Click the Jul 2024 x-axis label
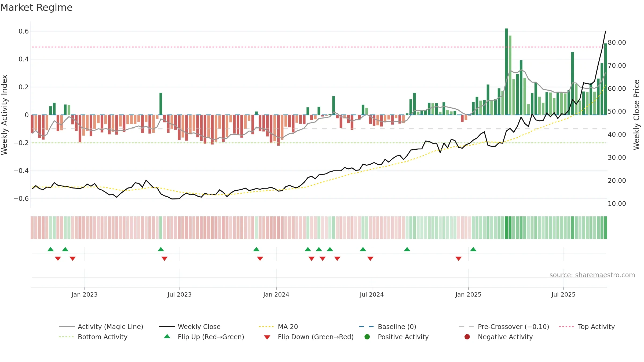Screen dimensions: 644x362 click(372, 295)
